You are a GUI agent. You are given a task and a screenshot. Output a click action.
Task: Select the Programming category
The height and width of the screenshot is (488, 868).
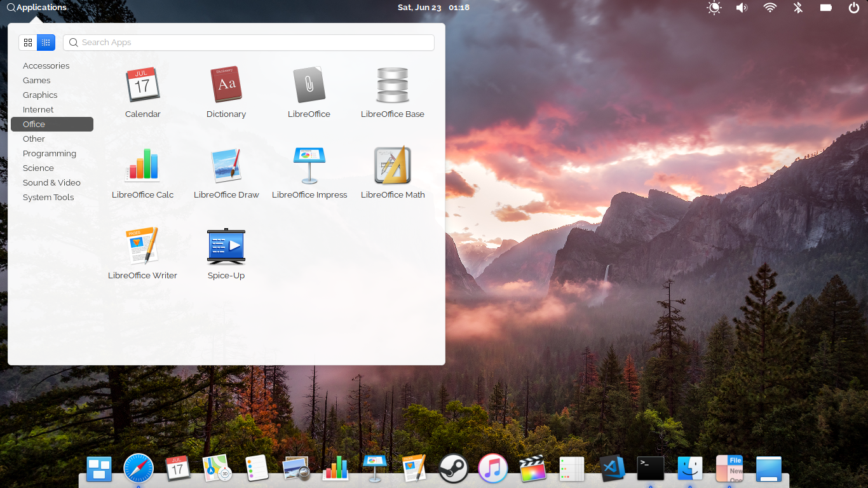pyautogui.click(x=52, y=153)
